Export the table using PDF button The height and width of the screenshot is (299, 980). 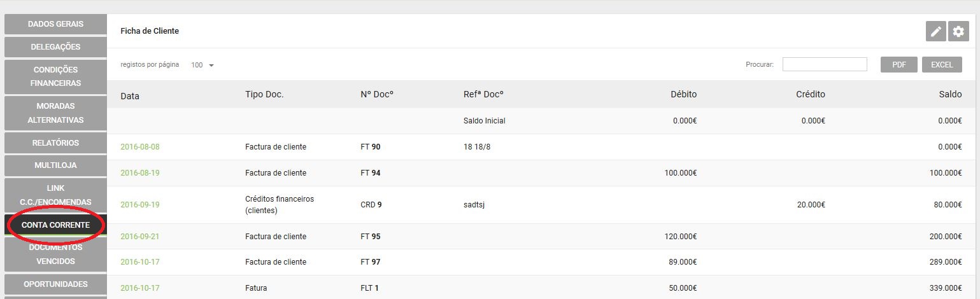(x=899, y=64)
